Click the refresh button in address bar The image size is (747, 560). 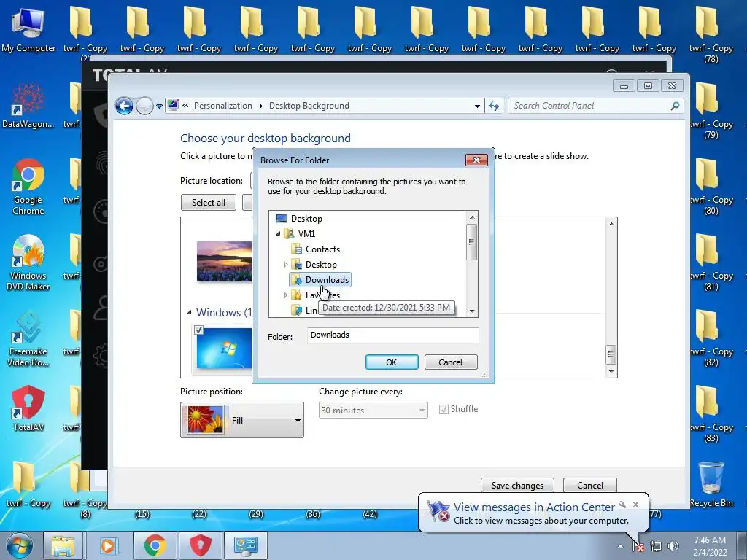coord(494,106)
